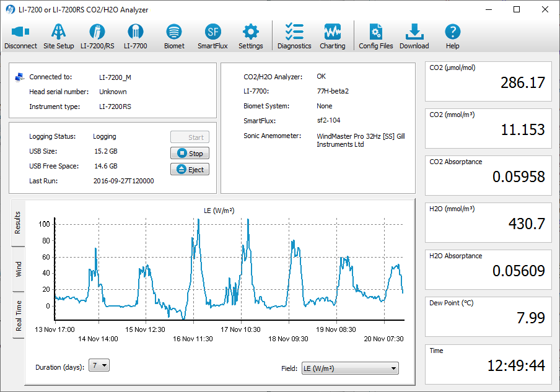This screenshot has height=392, width=560.
Task: Click the CO2 Absorptance value 0.05958
Action: click(x=518, y=176)
